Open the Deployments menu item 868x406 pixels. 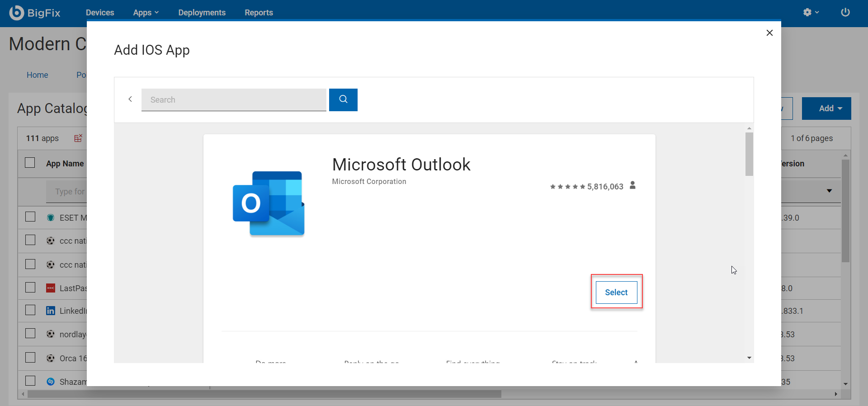pyautogui.click(x=202, y=13)
